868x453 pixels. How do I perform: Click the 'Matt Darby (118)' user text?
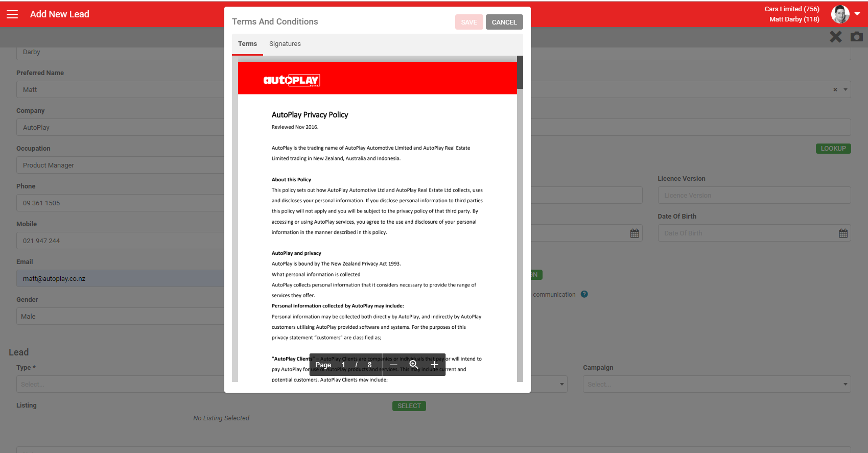[x=794, y=19]
